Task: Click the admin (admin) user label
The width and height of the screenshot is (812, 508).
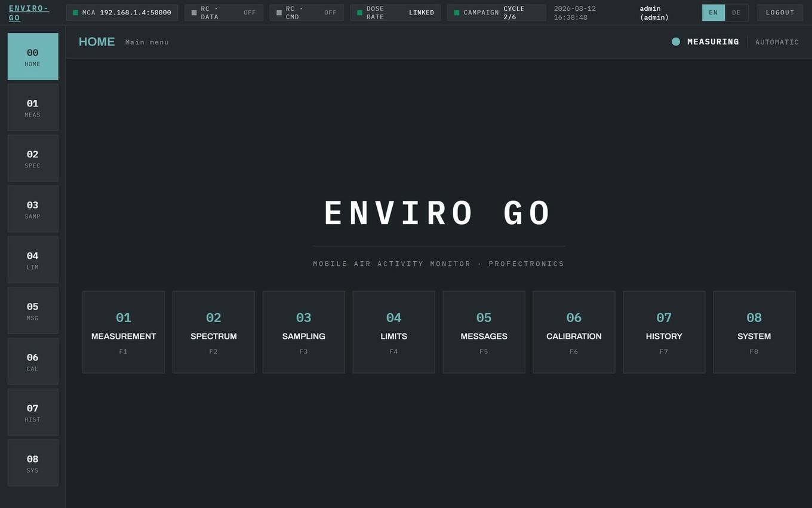Action: pos(654,13)
